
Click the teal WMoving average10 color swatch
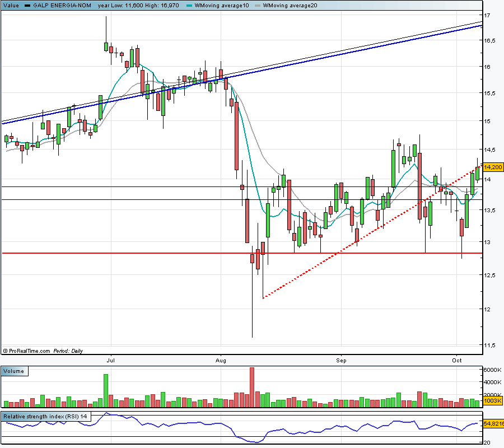189,6
